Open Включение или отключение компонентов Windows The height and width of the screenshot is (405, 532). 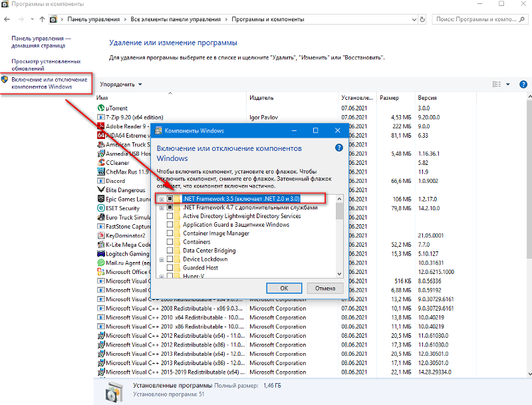coord(49,82)
